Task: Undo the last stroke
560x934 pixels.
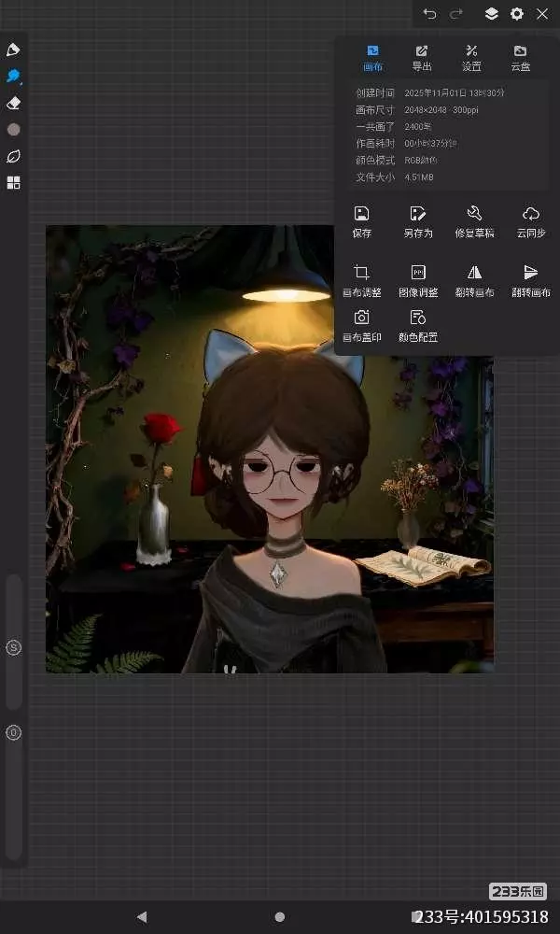Action: pos(429,14)
